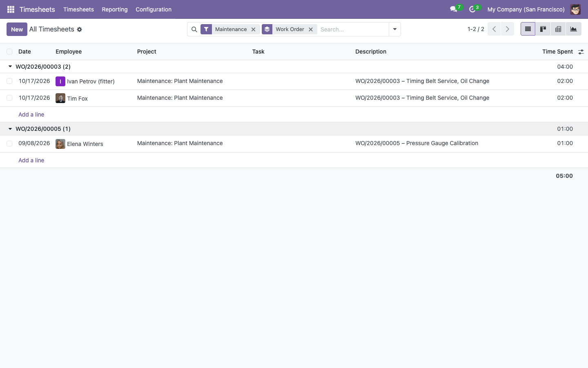Open the My Company (San Francisco) switcher
The image size is (588, 368).
tap(526, 9)
